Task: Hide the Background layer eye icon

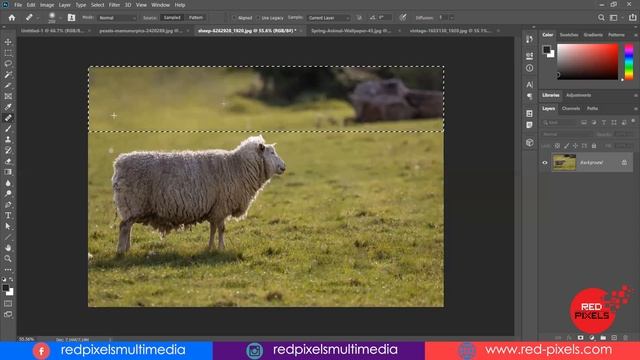Action: click(544, 162)
